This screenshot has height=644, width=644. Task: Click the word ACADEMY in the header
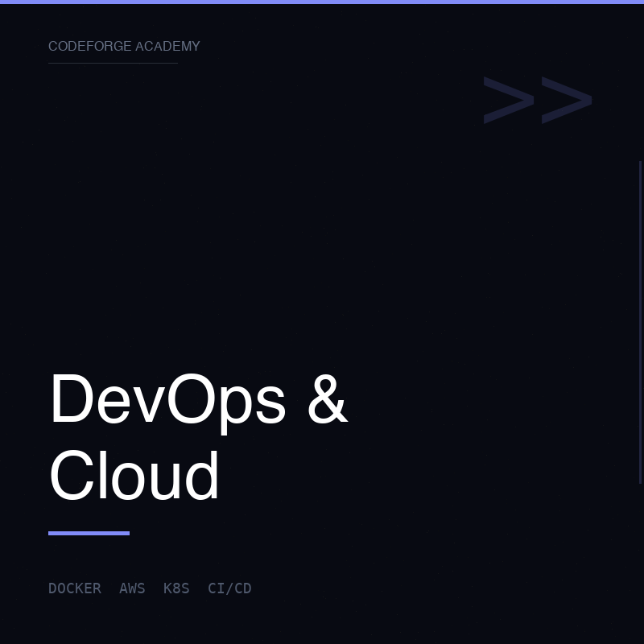[167, 47]
